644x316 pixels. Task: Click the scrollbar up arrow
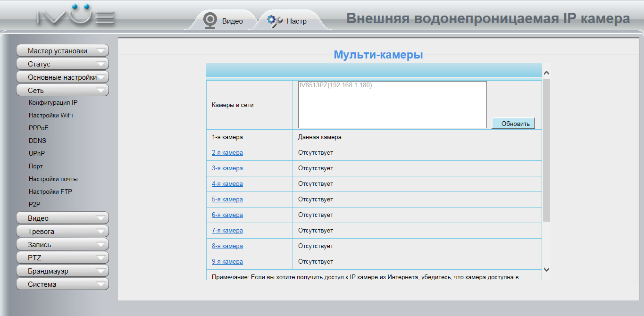547,73
